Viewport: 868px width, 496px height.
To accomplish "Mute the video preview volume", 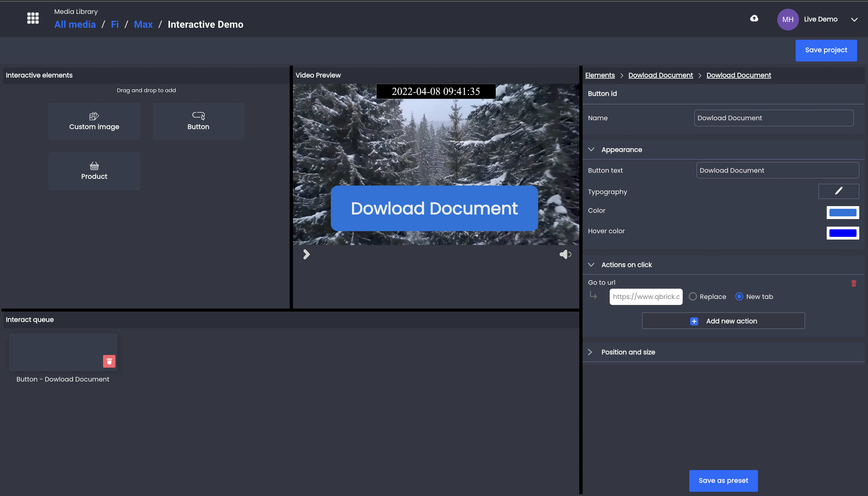I will (x=565, y=254).
